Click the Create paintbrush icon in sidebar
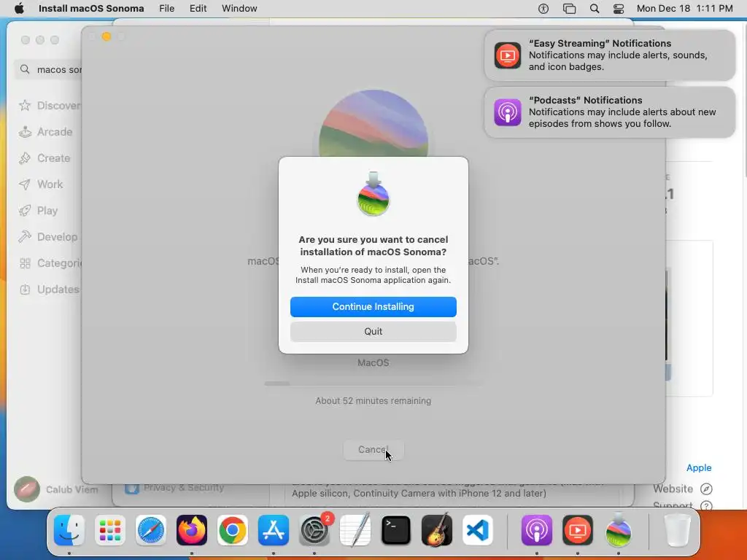This screenshot has height=560, width=747. [x=25, y=158]
